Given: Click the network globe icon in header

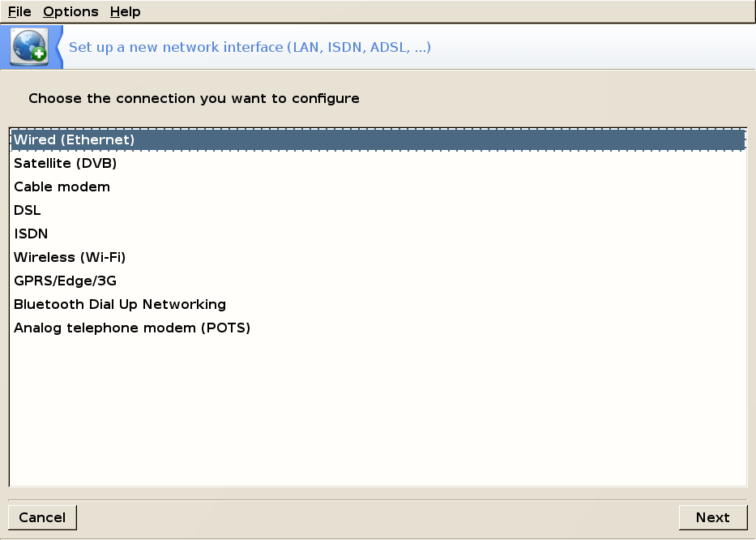Looking at the screenshot, I should [x=30, y=46].
